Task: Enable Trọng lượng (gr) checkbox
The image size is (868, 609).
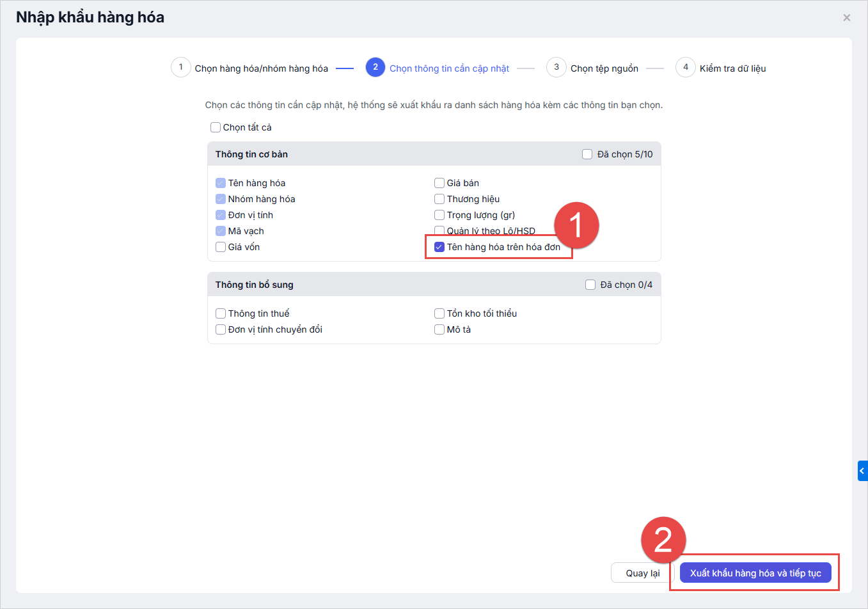Action: 439,215
